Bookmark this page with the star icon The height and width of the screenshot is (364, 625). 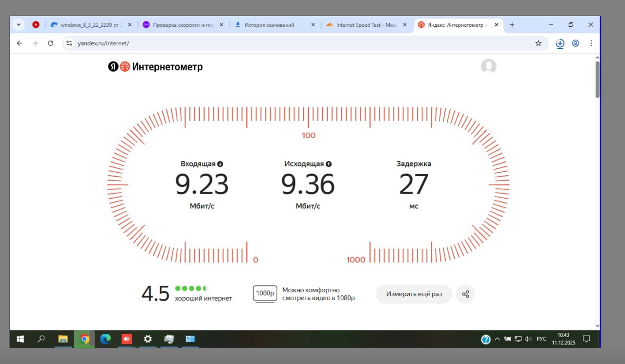[539, 43]
